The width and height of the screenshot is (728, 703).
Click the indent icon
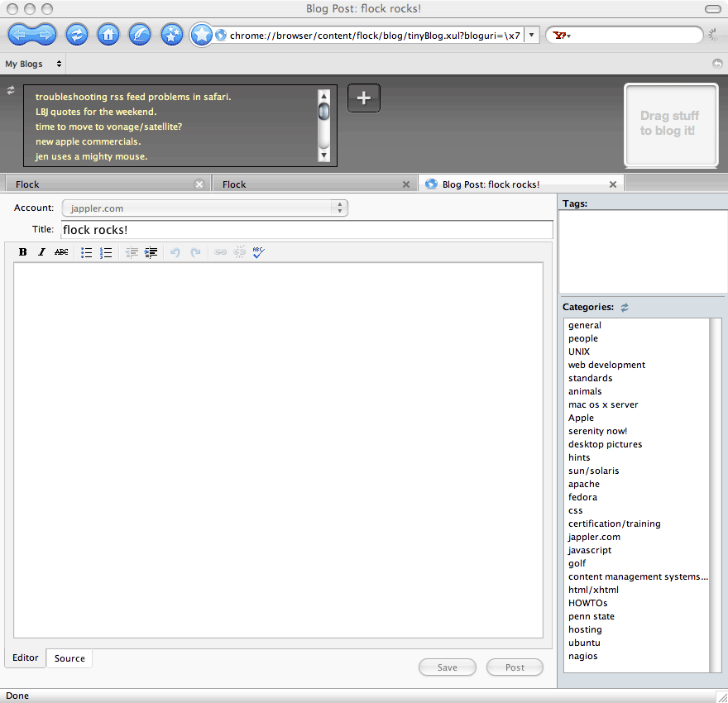click(151, 252)
